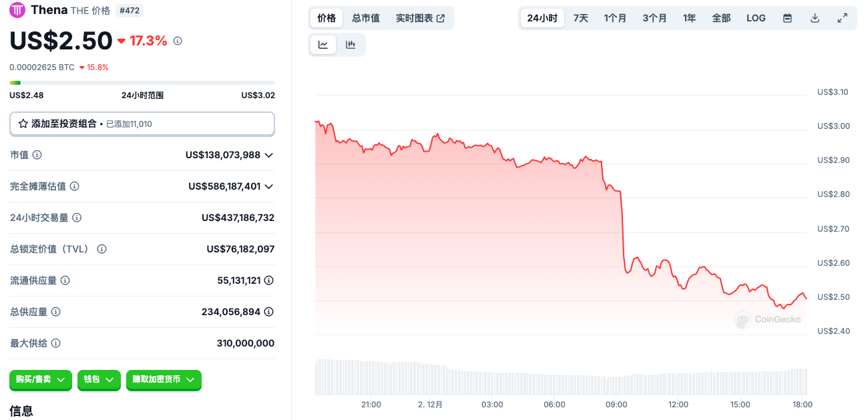This screenshot has height=420, width=868.
Task: Click info icon next to 总锁定价值（TVL）
Action: (x=101, y=249)
